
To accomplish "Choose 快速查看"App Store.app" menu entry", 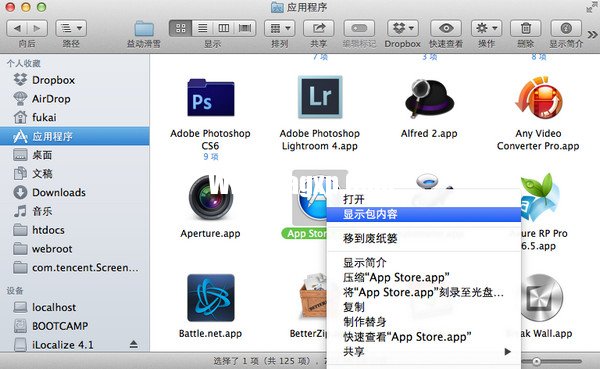I will [424, 336].
